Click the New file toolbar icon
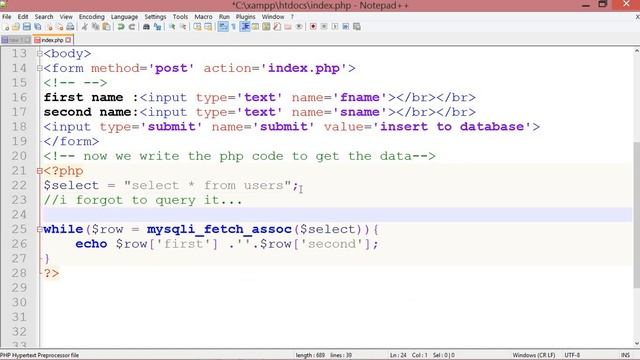640x360 pixels. tap(6, 27)
